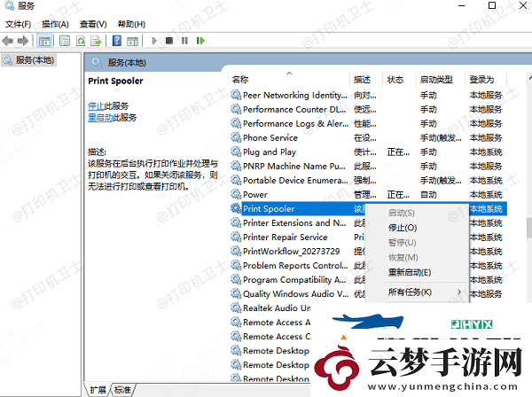
Task: Select the Realtek Audio service row
Action: point(270,308)
